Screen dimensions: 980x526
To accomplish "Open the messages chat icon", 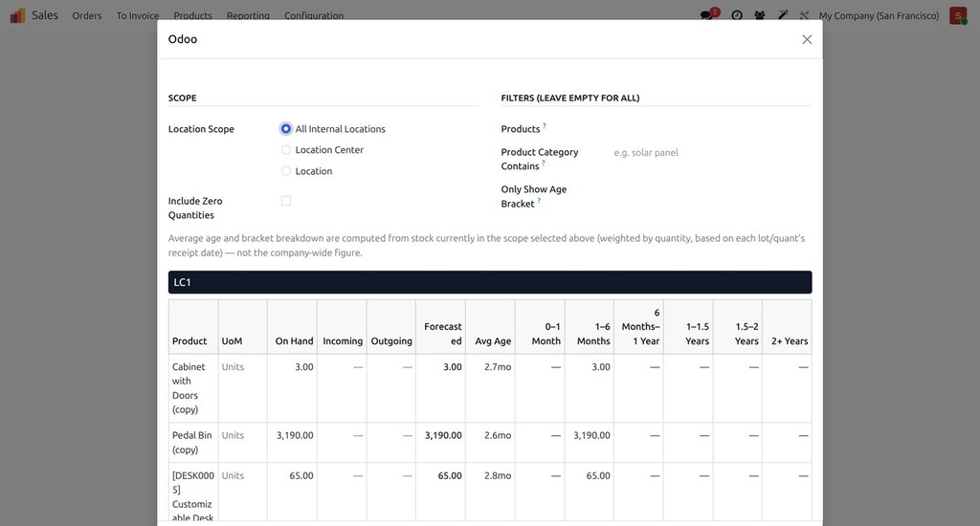I will click(707, 15).
